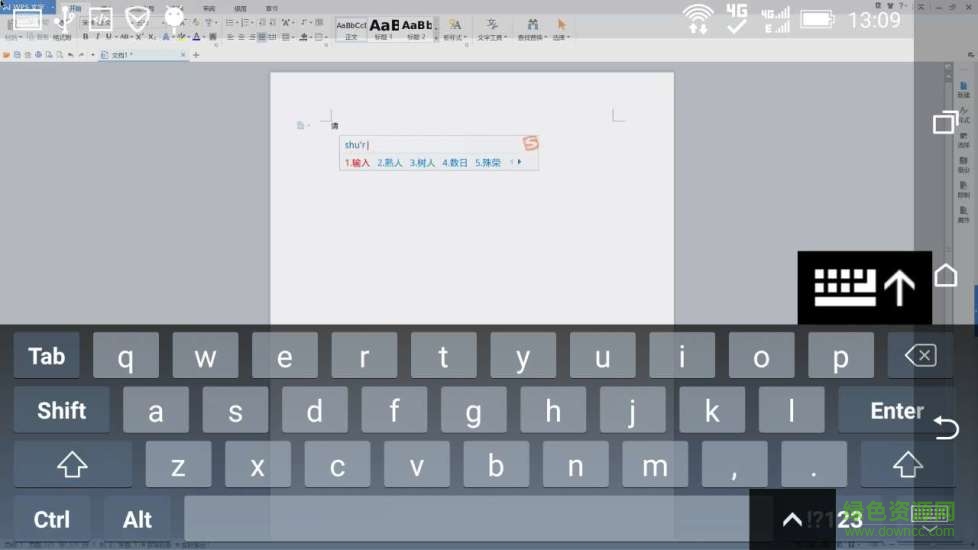
Task: Tap the code brackets overlay icon
Action: coord(100,20)
